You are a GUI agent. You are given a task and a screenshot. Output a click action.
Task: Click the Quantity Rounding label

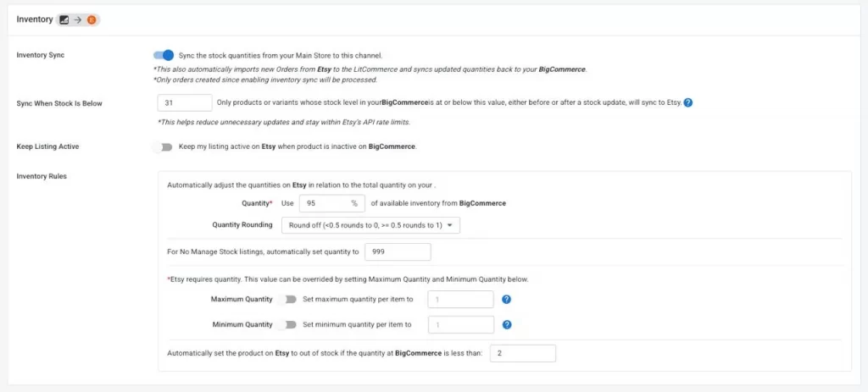(x=242, y=225)
